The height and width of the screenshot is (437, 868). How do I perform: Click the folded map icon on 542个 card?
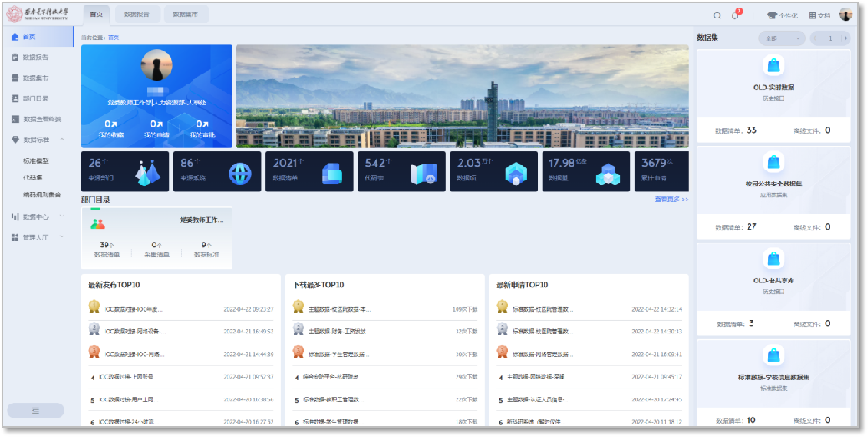click(x=424, y=174)
